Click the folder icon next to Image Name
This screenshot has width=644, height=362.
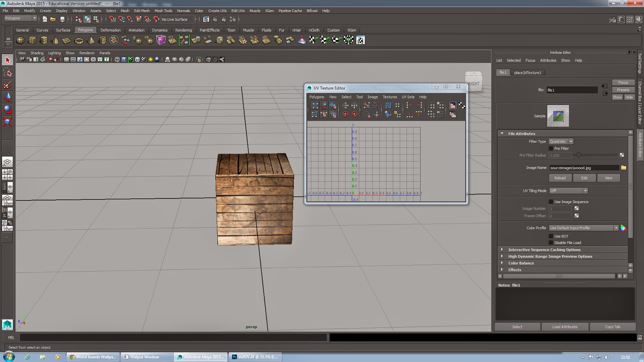coord(623,168)
